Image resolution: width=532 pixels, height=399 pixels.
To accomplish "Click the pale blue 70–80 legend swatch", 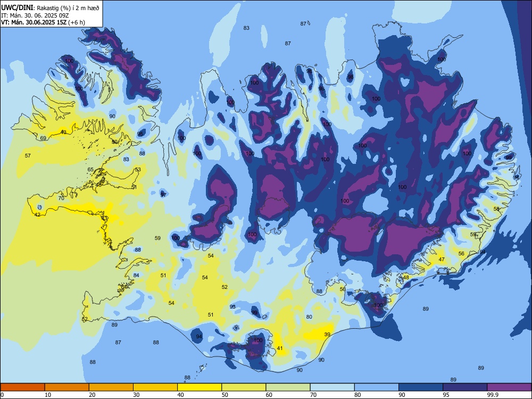I will pyautogui.click(x=332, y=387).
